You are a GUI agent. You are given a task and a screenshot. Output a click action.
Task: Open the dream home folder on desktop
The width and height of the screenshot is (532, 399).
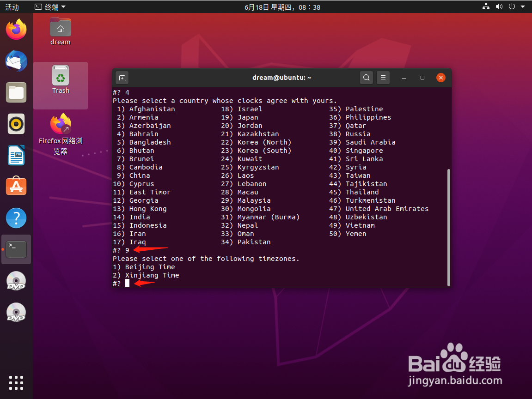tap(61, 31)
